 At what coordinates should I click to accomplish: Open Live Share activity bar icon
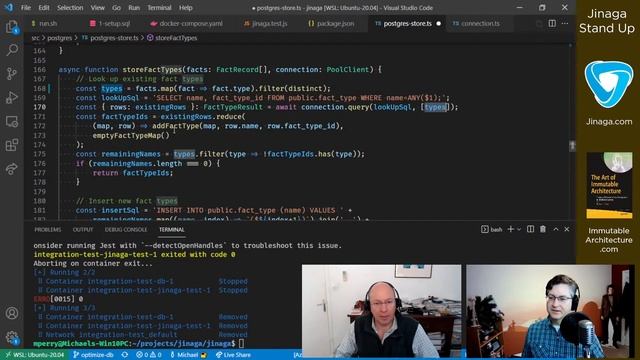coord(12,169)
